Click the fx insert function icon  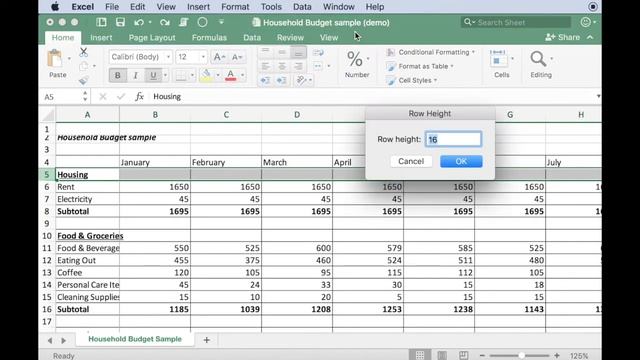(x=139, y=96)
